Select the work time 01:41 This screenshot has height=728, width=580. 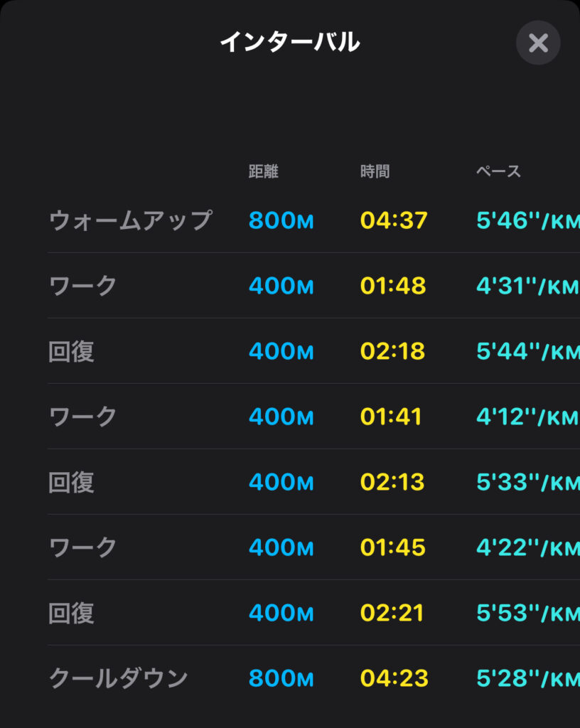(391, 417)
